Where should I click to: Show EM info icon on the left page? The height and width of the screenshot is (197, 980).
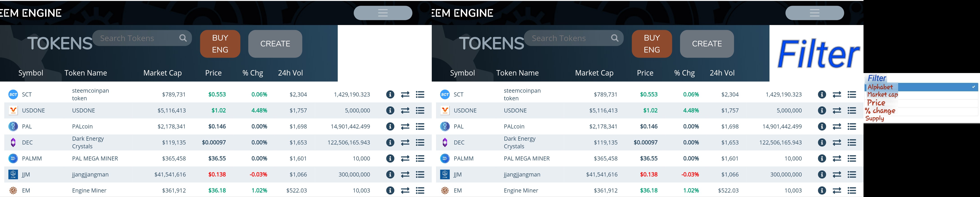[390, 190]
